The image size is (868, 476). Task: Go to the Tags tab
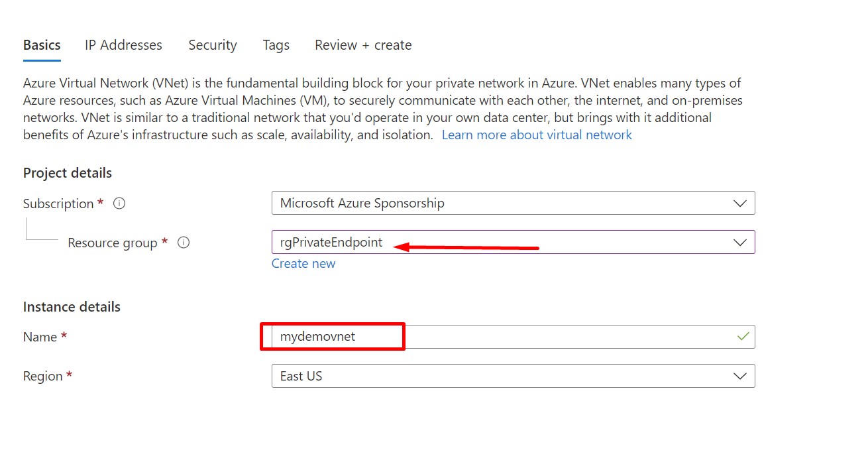(276, 45)
